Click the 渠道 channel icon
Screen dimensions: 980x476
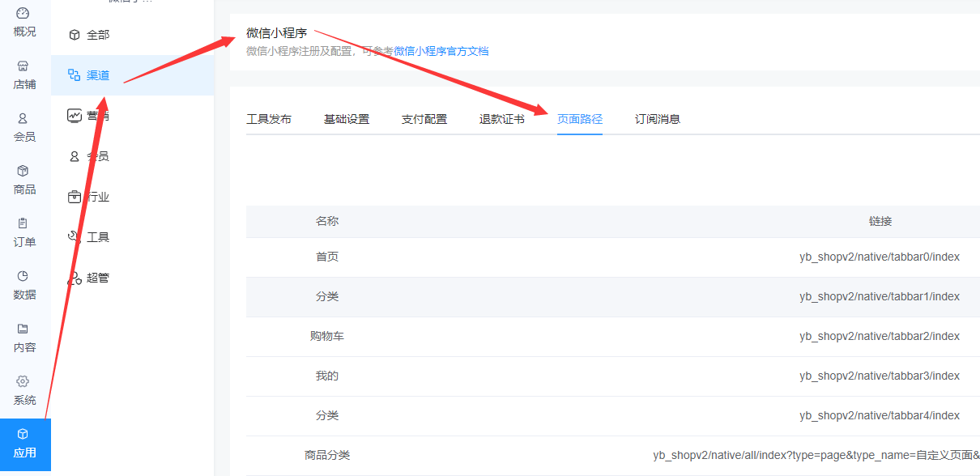(x=75, y=75)
